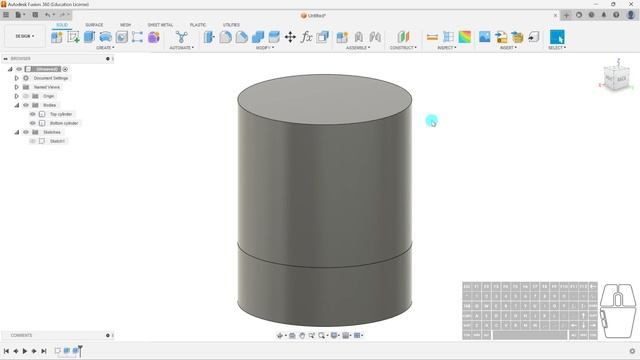Choose the Chamfer tool
The height and width of the screenshot is (360, 640).
[x=242, y=37]
